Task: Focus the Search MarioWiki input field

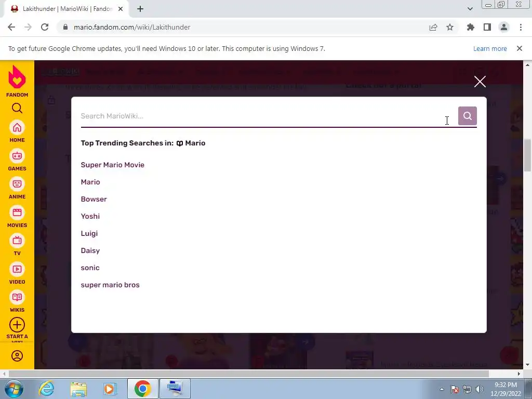Action: (268, 116)
